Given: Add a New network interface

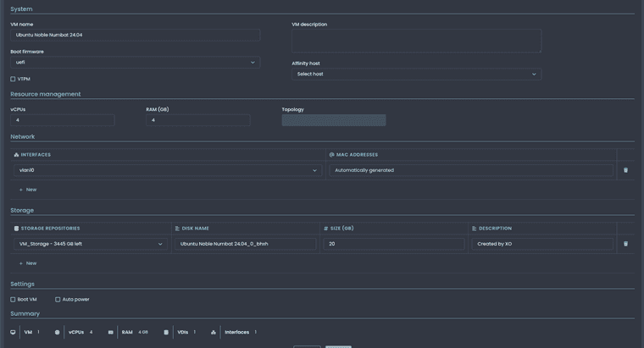Looking at the screenshot, I should [28, 190].
